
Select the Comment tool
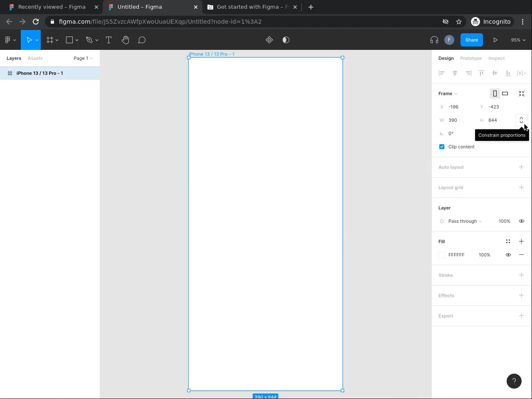click(142, 40)
